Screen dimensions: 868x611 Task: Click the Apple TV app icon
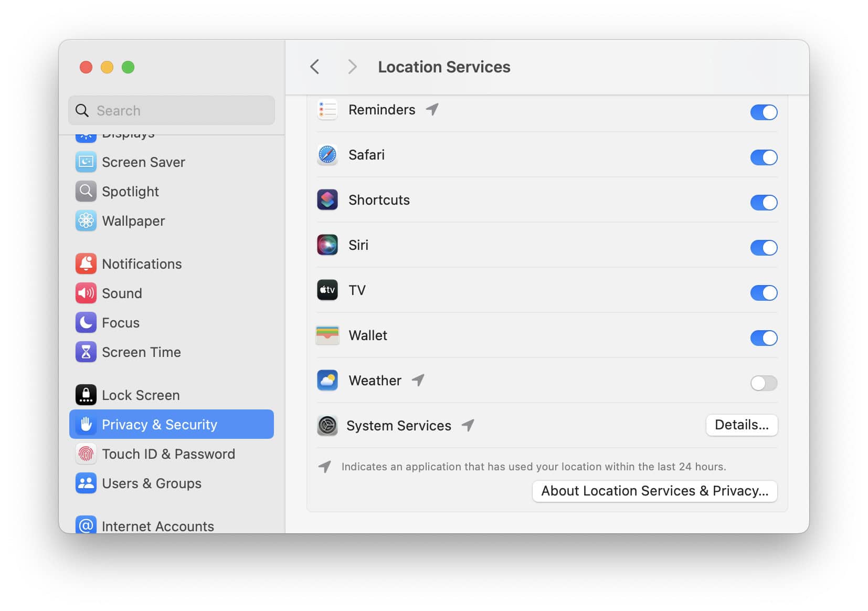point(327,290)
